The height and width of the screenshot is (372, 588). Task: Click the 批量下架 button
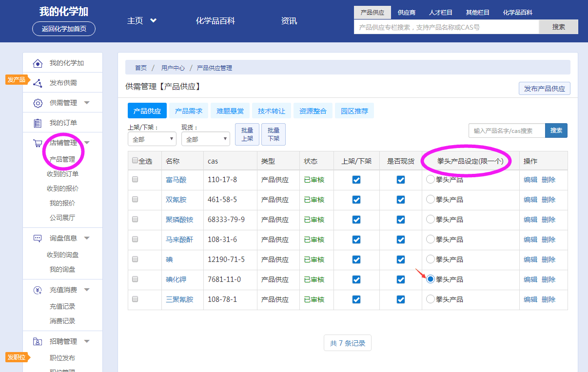coord(274,134)
